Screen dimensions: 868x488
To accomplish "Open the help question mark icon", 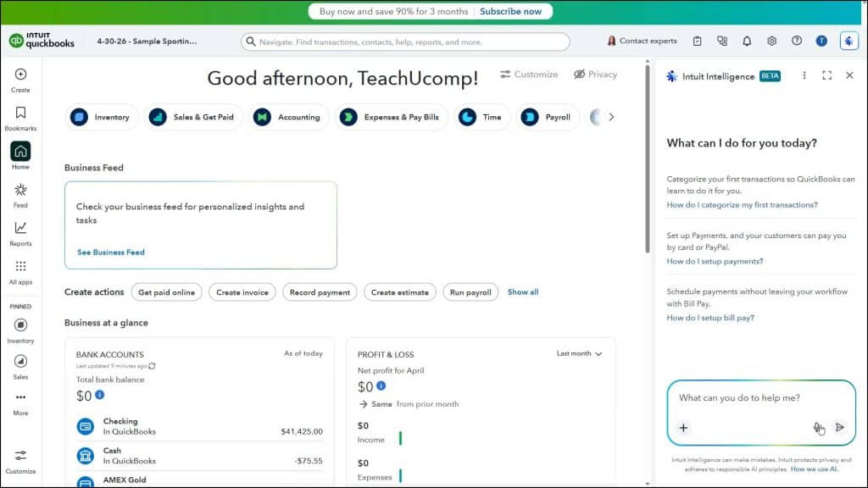I will click(797, 41).
